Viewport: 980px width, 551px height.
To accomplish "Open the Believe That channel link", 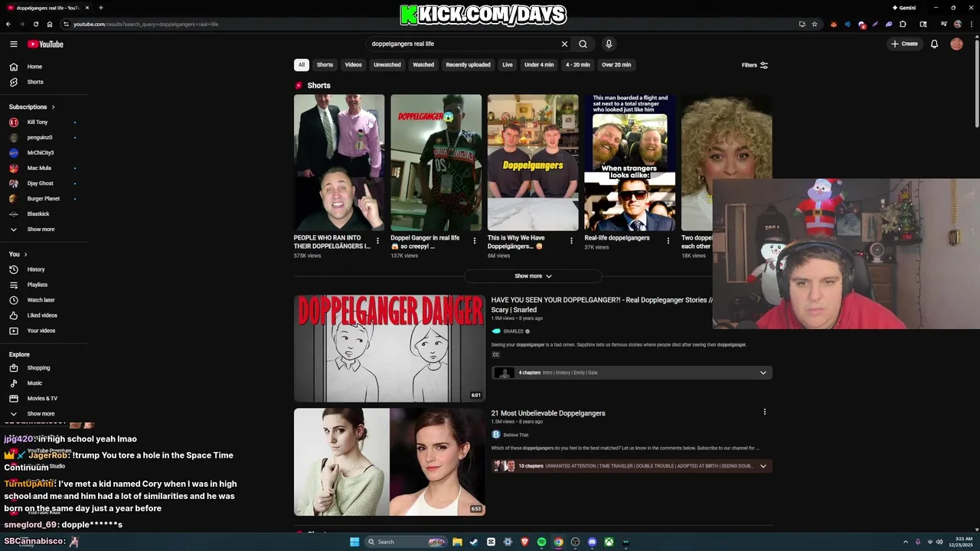I will point(515,435).
